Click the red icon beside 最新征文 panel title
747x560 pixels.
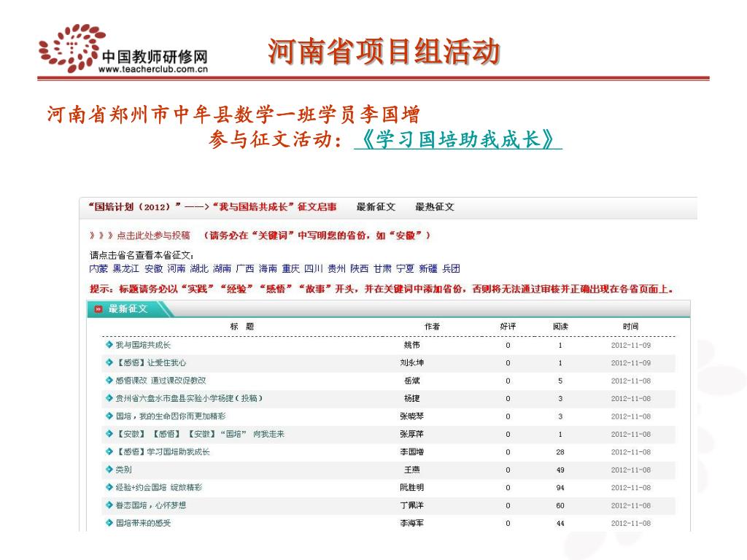pos(98,309)
